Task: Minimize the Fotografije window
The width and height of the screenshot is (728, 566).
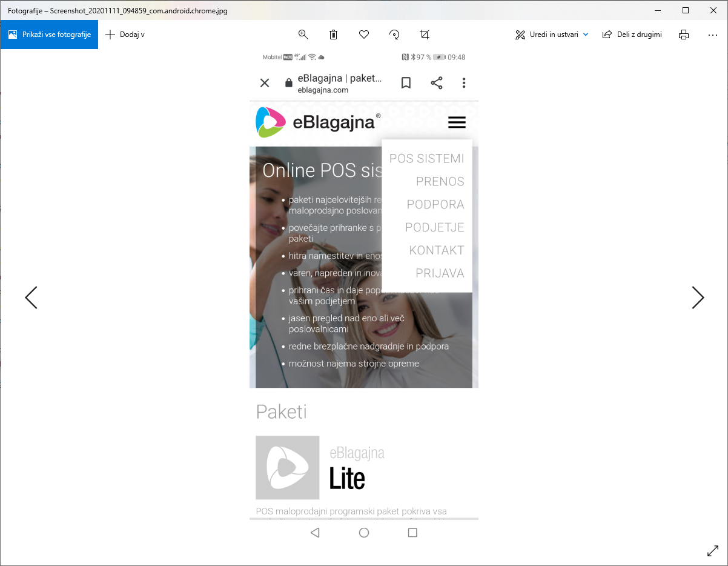Action: [658, 10]
